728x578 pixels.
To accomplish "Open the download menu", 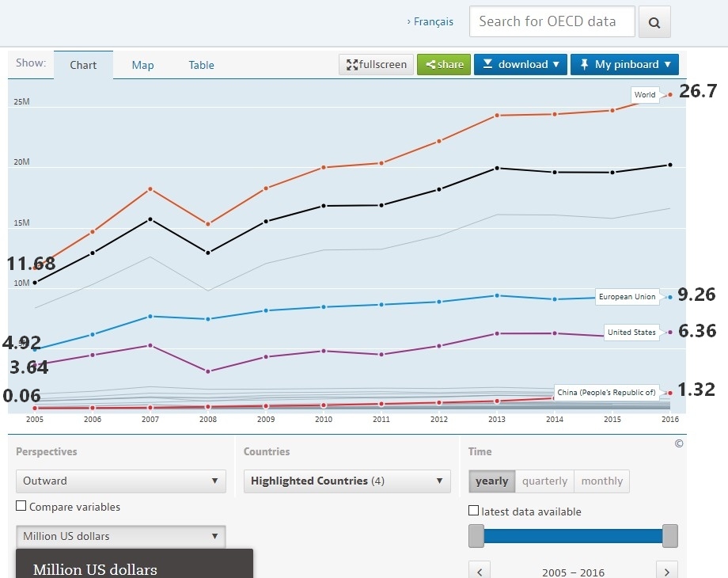I will pyautogui.click(x=521, y=64).
